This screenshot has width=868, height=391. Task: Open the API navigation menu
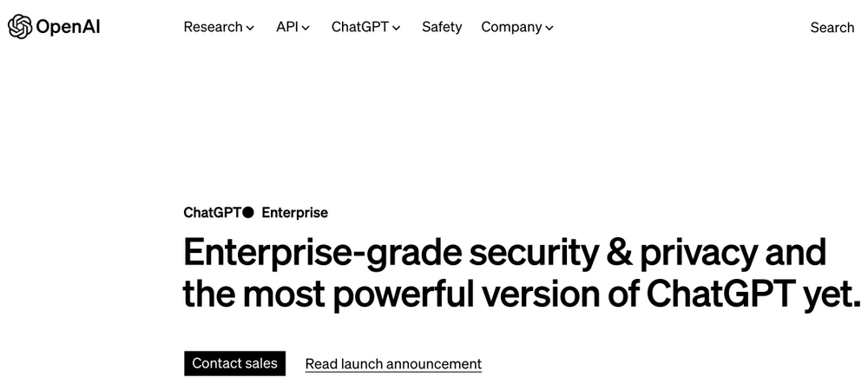point(287,27)
